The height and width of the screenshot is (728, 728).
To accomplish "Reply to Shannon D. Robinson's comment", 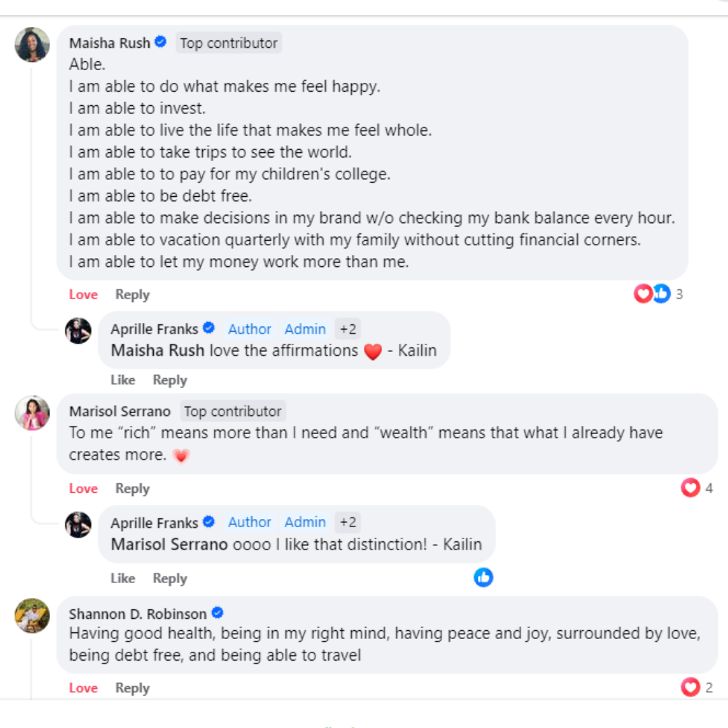I will tap(132, 688).
